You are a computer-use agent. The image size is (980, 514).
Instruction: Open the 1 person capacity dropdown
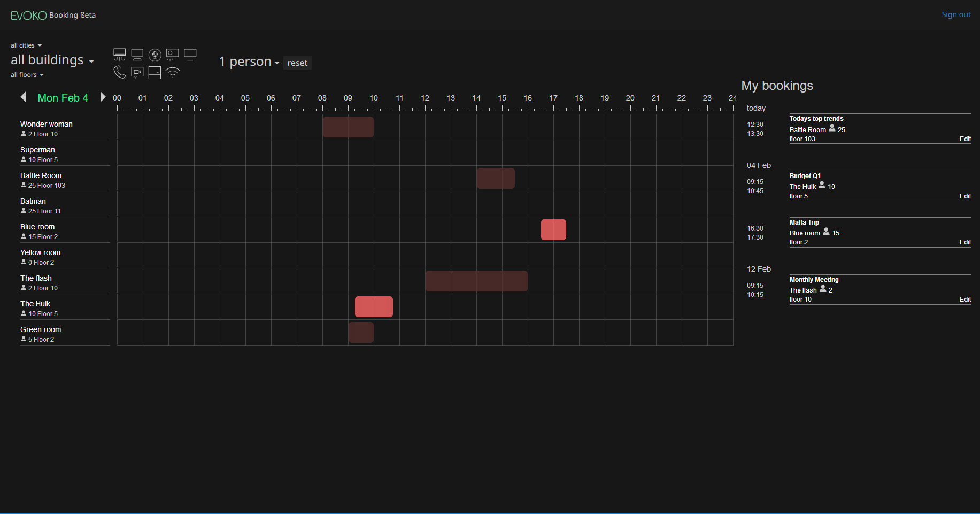(249, 62)
